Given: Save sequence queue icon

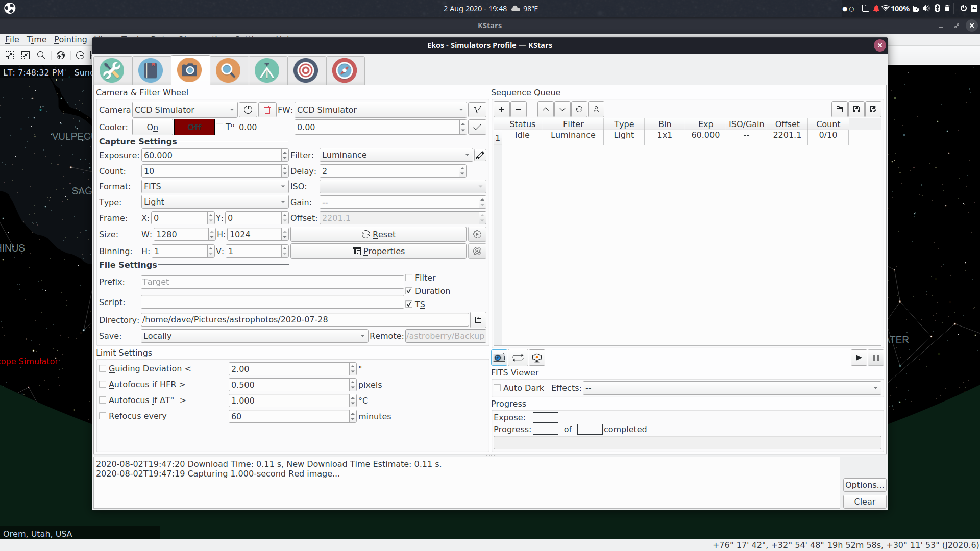Looking at the screenshot, I should 856,109.
